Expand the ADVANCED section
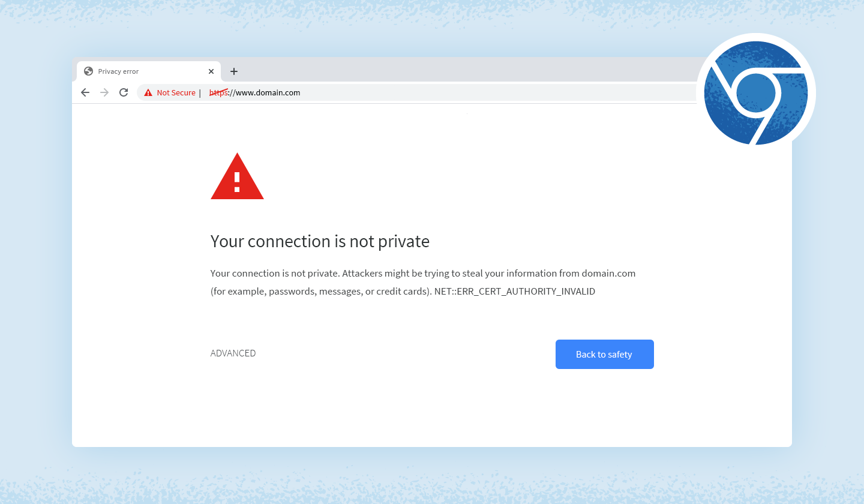 point(233,353)
